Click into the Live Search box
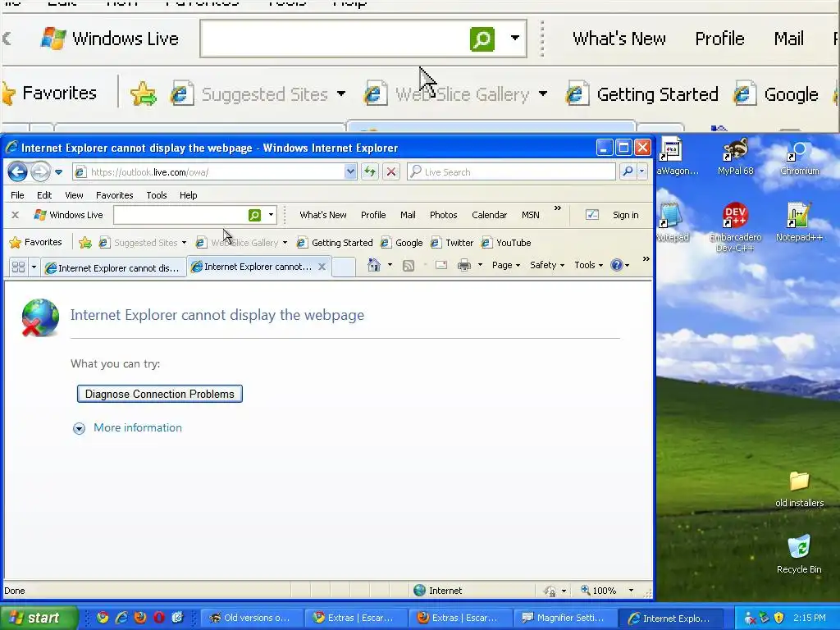 (x=512, y=172)
